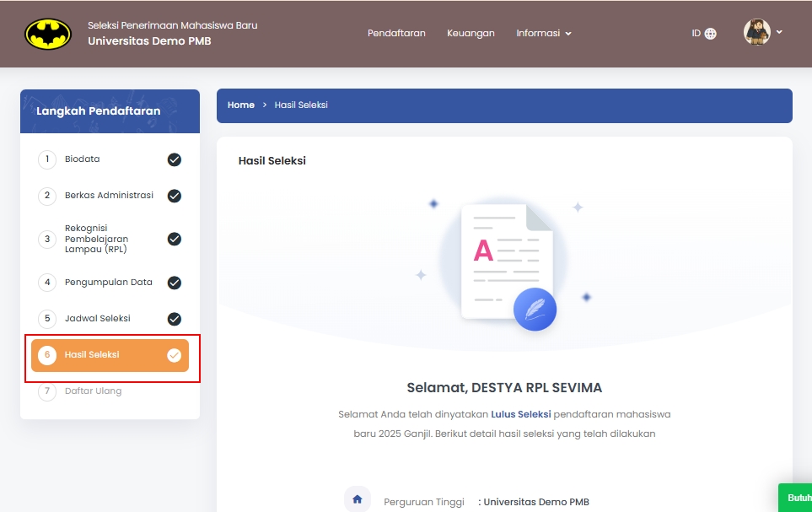
Task: Click the Batman logo in header
Action: (x=49, y=34)
